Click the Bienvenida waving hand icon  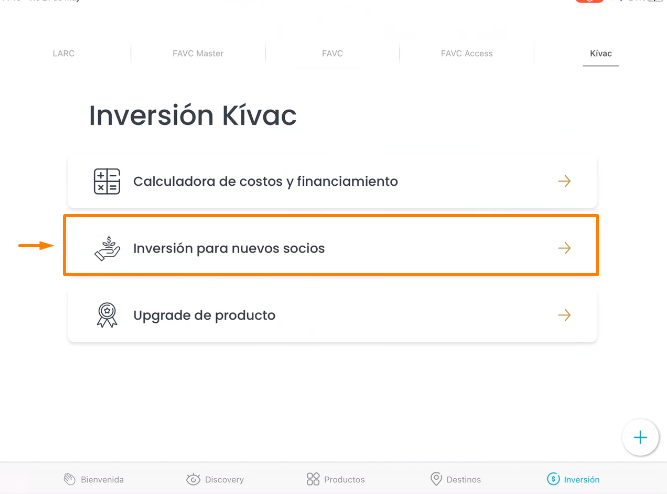69,479
